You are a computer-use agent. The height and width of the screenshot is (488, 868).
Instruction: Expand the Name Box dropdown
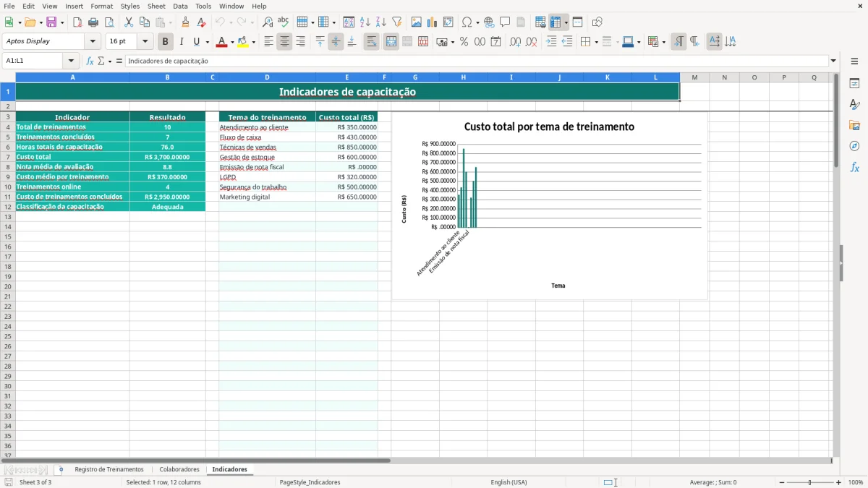click(x=71, y=61)
